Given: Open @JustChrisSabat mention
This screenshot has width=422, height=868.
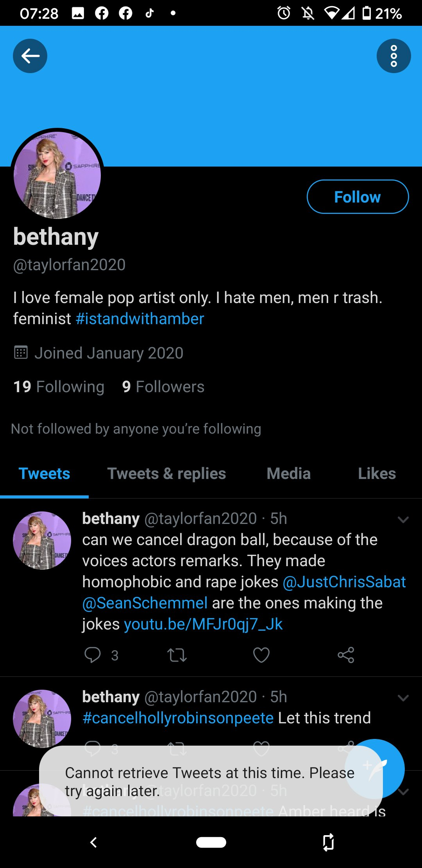Looking at the screenshot, I should [x=344, y=582].
